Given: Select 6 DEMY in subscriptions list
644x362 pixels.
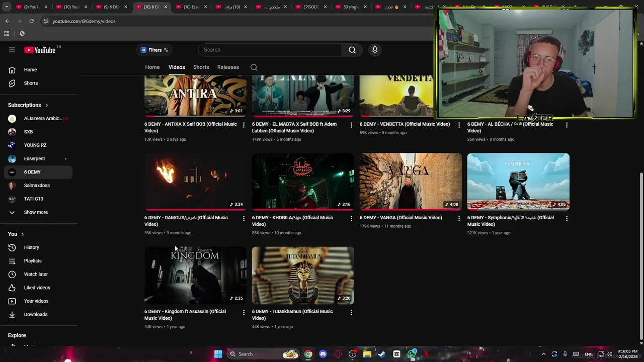Looking at the screenshot, I should tap(38, 172).
